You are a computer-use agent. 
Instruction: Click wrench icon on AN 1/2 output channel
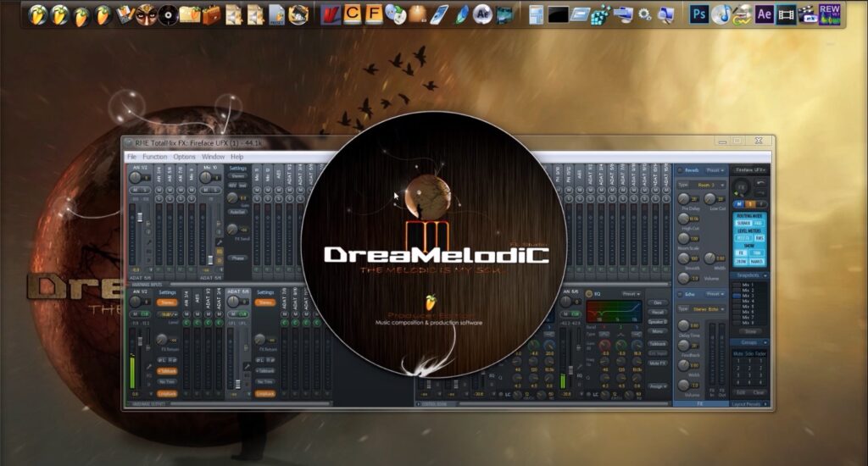[148, 366]
